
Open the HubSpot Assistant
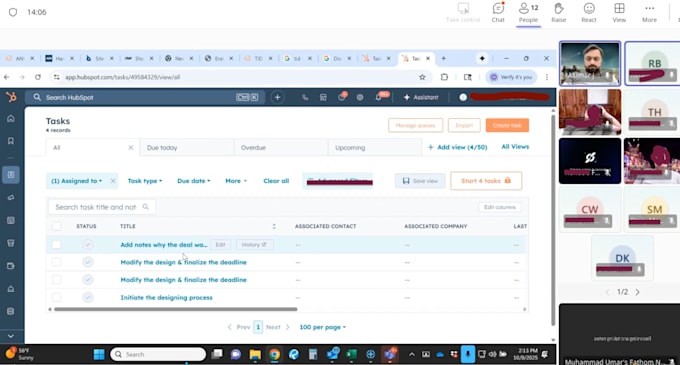coord(421,98)
